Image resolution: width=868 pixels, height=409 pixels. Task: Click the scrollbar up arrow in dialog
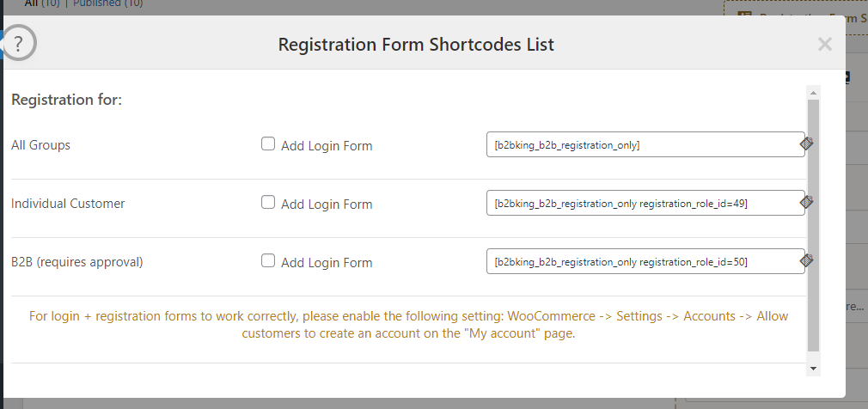click(813, 93)
